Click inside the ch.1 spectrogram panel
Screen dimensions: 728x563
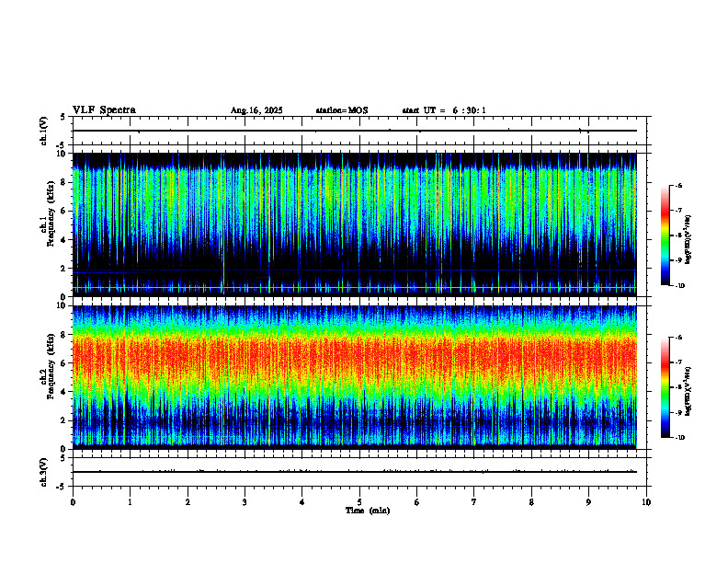click(x=354, y=224)
